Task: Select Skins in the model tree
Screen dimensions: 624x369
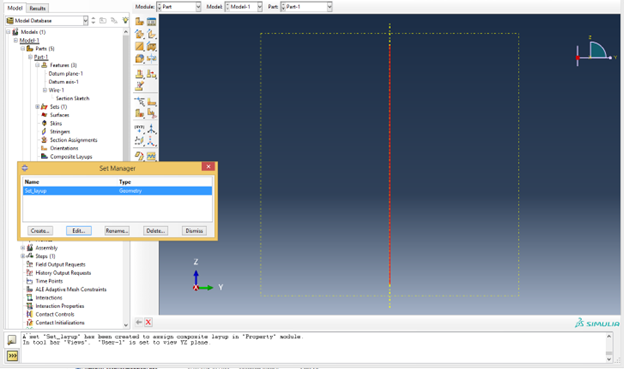Action: [56, 123]
